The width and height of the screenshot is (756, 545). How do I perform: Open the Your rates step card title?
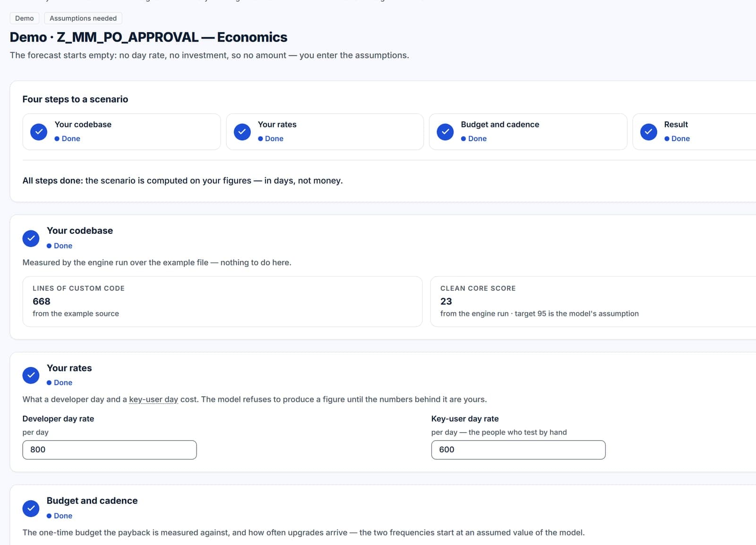277,124
